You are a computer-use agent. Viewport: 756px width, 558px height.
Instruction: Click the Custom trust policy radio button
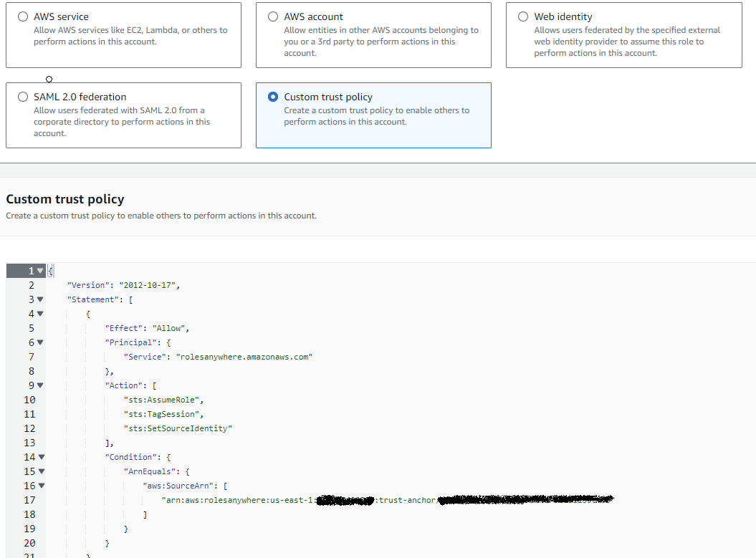[273, 97]
